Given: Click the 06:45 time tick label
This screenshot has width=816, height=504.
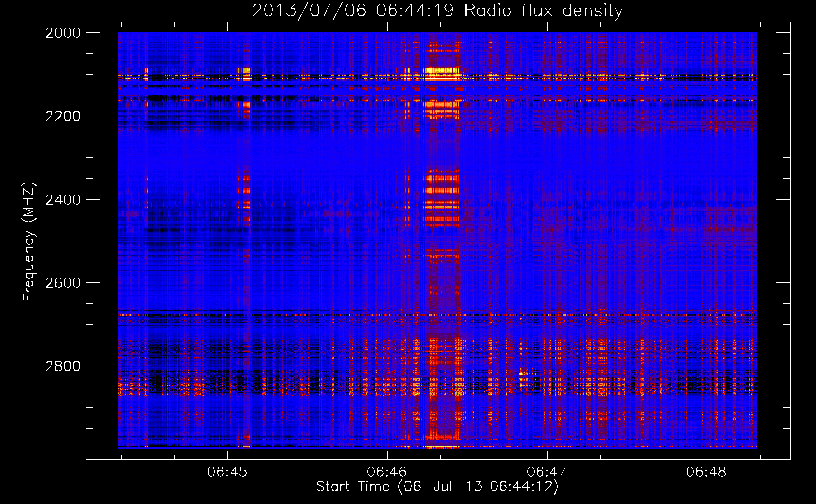Looking at the screenshot, I should pyautogui.click(x=227, y=472).
